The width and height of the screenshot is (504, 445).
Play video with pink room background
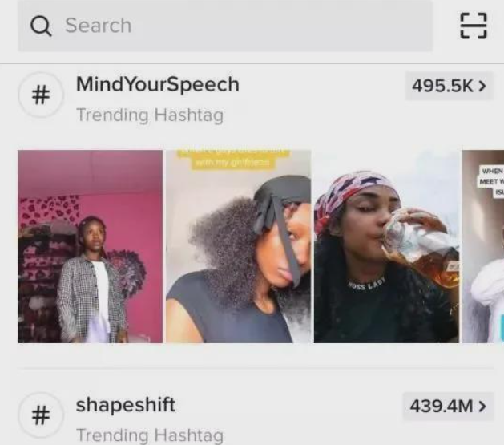[x=91, y=246]
